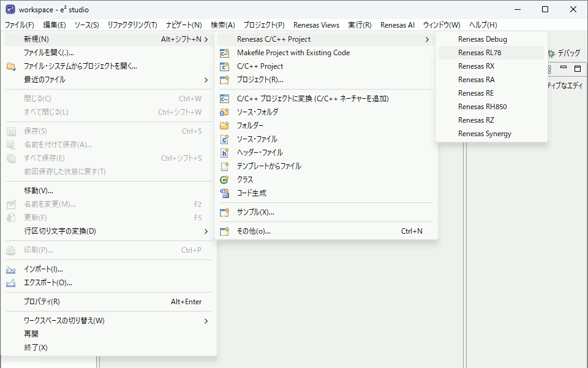Open the view menu with three dots
The width and height of the screenshot is (588, 368).
pos(549,69)
